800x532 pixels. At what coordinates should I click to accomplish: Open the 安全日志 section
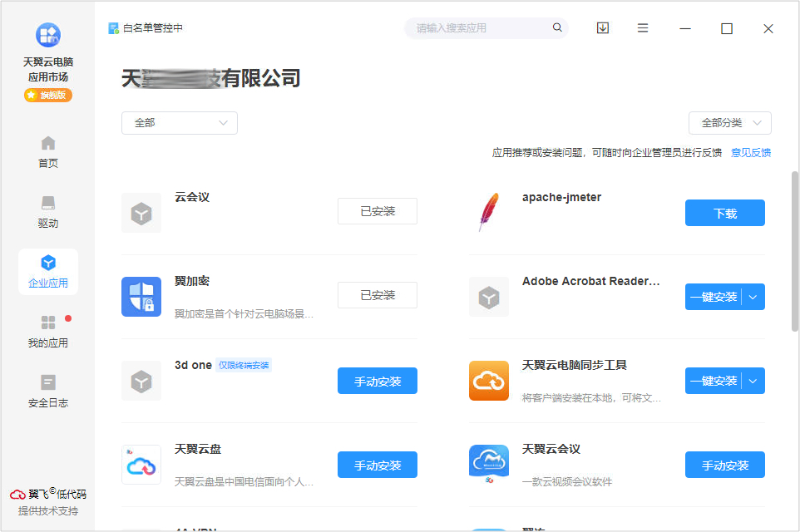point(48,392)
